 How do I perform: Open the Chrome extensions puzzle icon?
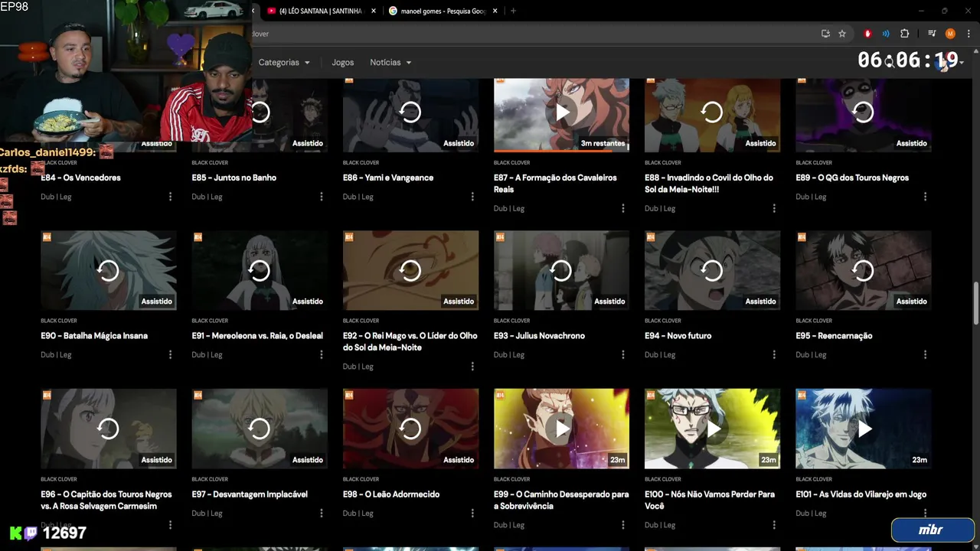904,34
